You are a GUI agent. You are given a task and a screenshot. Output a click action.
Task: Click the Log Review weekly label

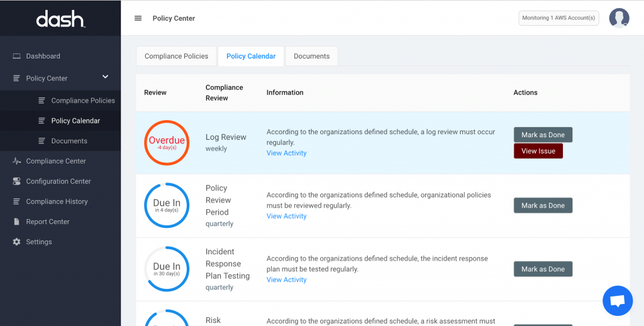coord(226,142)
